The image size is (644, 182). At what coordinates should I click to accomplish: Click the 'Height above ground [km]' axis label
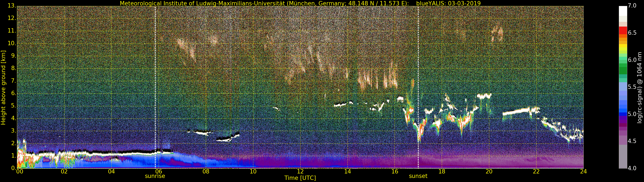click(3, 88)
